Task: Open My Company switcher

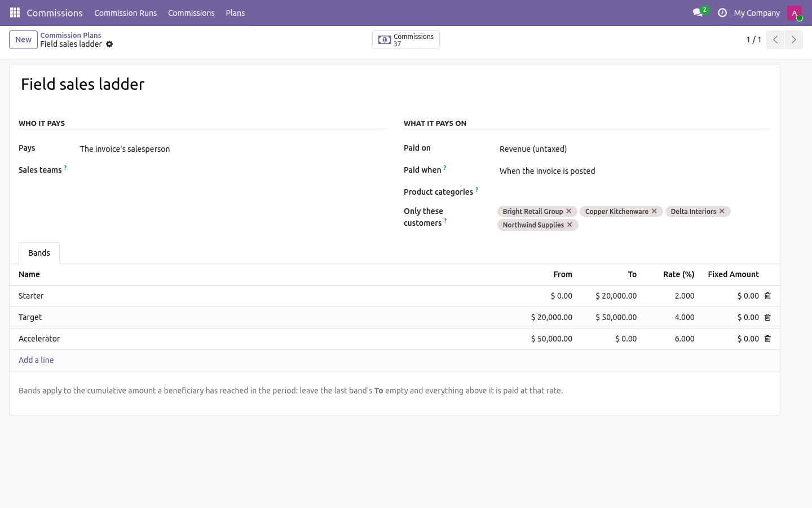Action: click(x=757, y=13)
